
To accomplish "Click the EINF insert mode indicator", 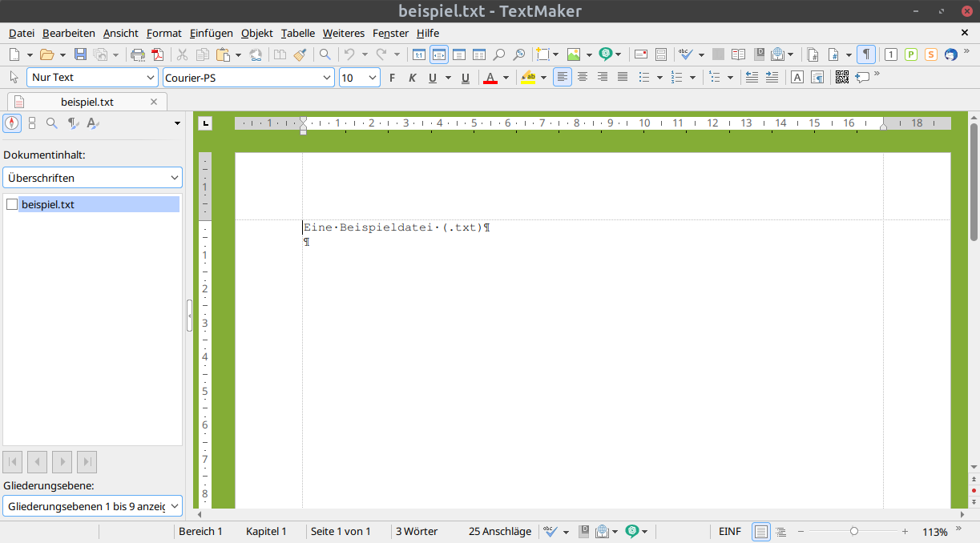I will [x=730, y=532].
